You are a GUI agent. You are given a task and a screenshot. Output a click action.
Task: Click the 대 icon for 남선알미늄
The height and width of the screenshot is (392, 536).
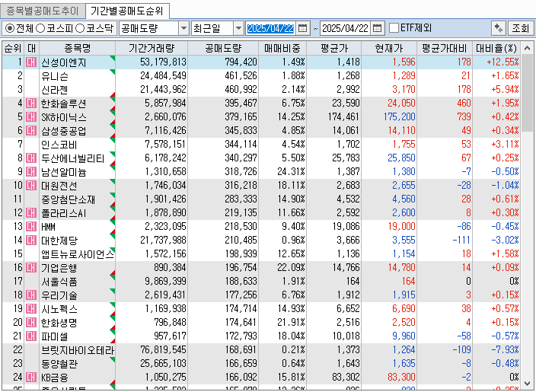[31, 171]
